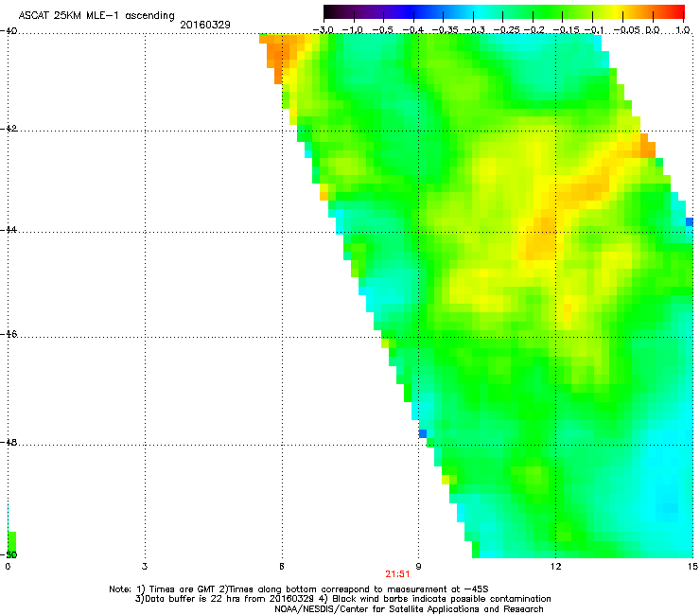Screen dimensions: 700x615
Task: Select the -0.1 color scale label
Action: click(x=594, y=30)
